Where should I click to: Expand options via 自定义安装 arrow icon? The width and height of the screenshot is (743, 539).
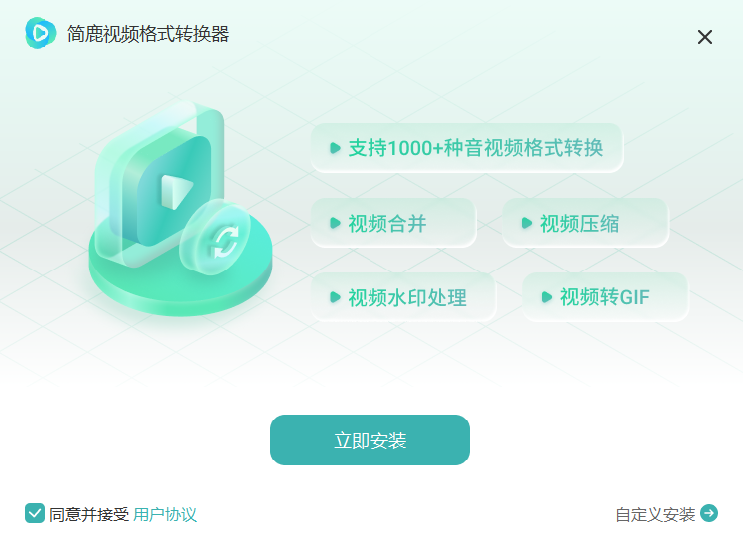pyautogui.click(x=709, y=513)
